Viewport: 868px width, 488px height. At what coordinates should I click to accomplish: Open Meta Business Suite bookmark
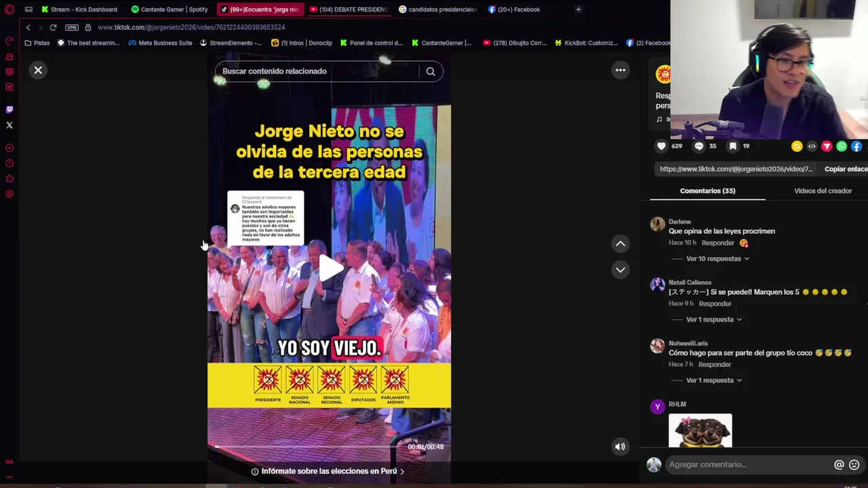pyautogui.click(x=160, y=43)
